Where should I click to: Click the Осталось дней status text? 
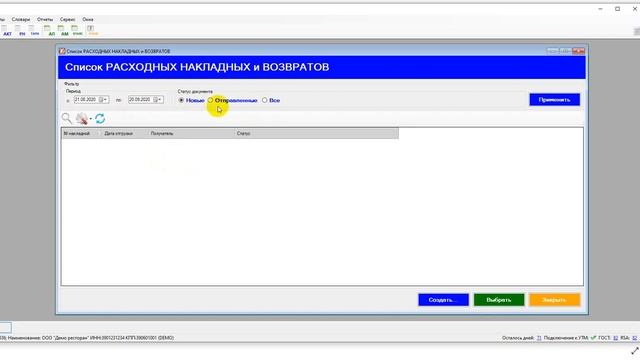tap(518, 338)
